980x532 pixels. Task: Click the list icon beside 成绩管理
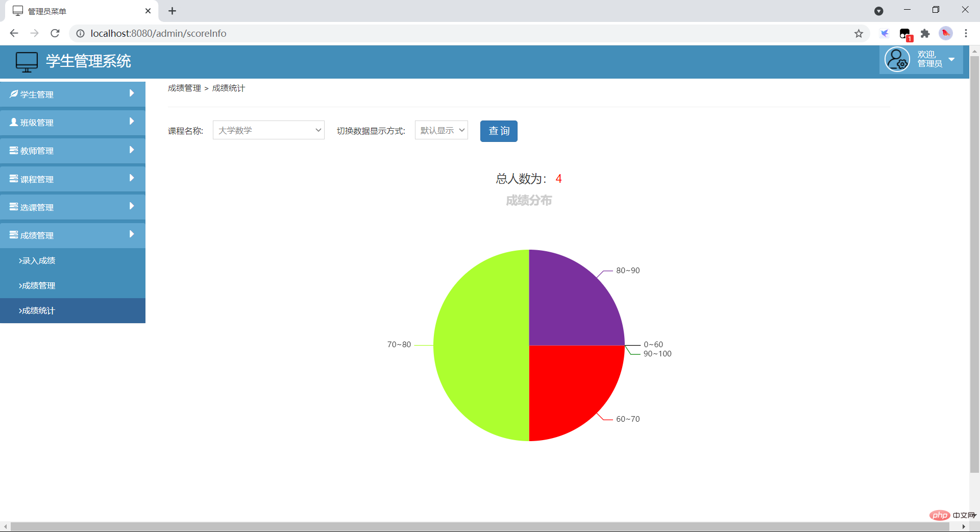coord(14,235)
